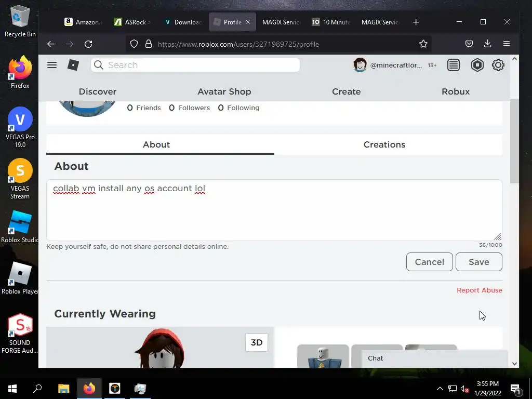Save the About description
This screenshot has width=532, height=399.
click(x=478, y=262)
